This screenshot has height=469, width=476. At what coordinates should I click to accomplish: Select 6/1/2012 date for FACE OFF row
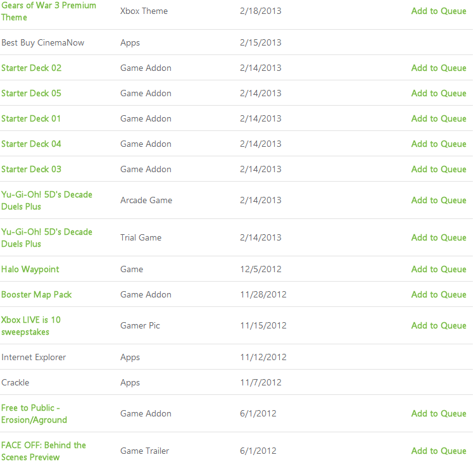coord(258,451)
